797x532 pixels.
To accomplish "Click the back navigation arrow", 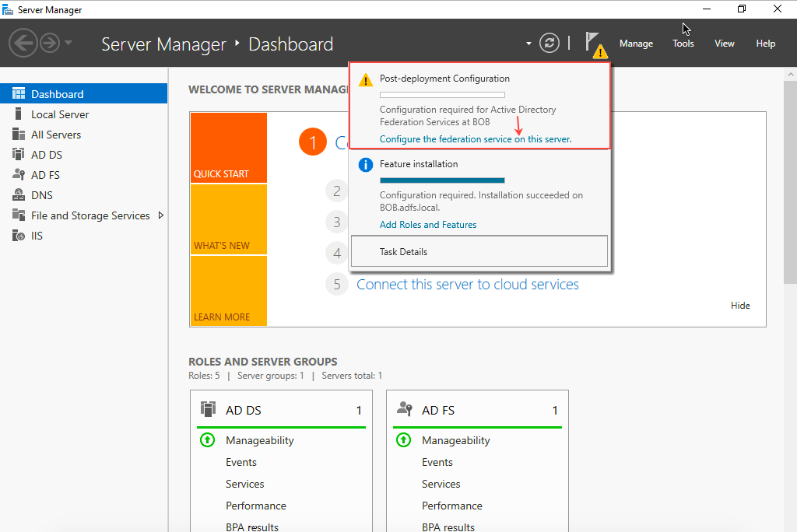I will tap(23, 44).
